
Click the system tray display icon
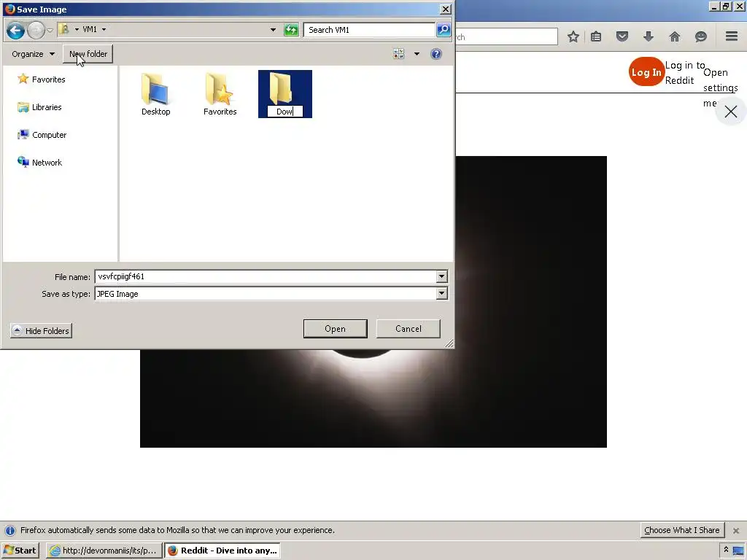(x=738, y=551)
